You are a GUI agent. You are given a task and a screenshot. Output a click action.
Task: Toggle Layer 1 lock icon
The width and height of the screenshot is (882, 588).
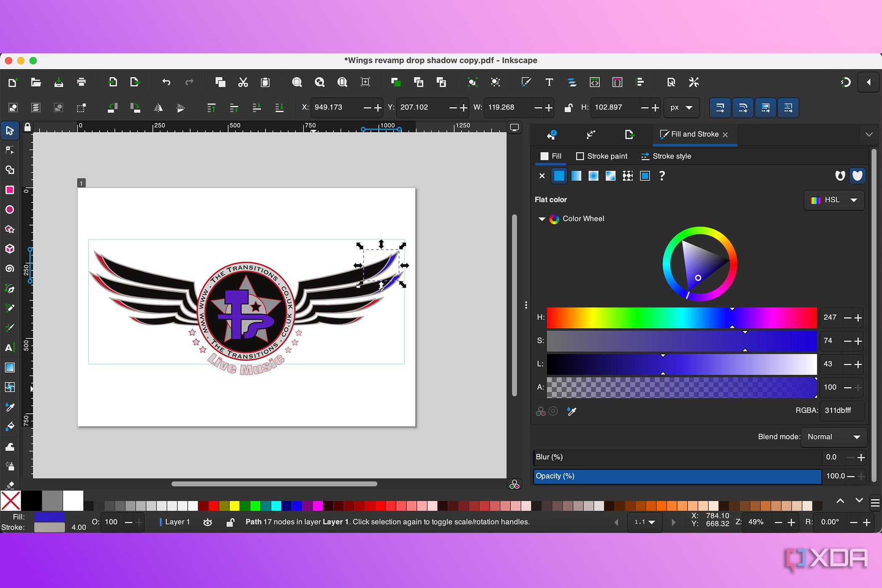tap(230, 522)
